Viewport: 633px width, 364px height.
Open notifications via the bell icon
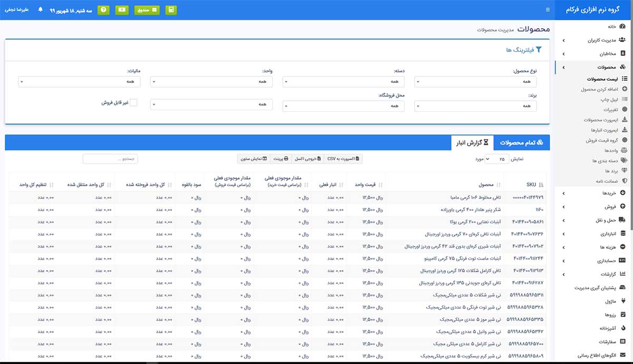(41, 10)
